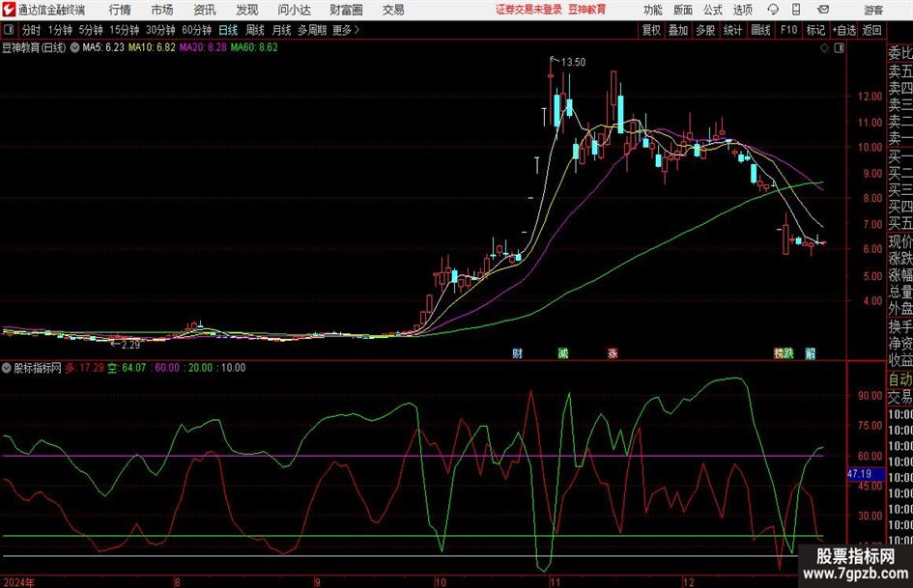The height and width of the screenshot is (588, 913).
Task: Click the 多: 17.29 indicator value
Action: 84,367
